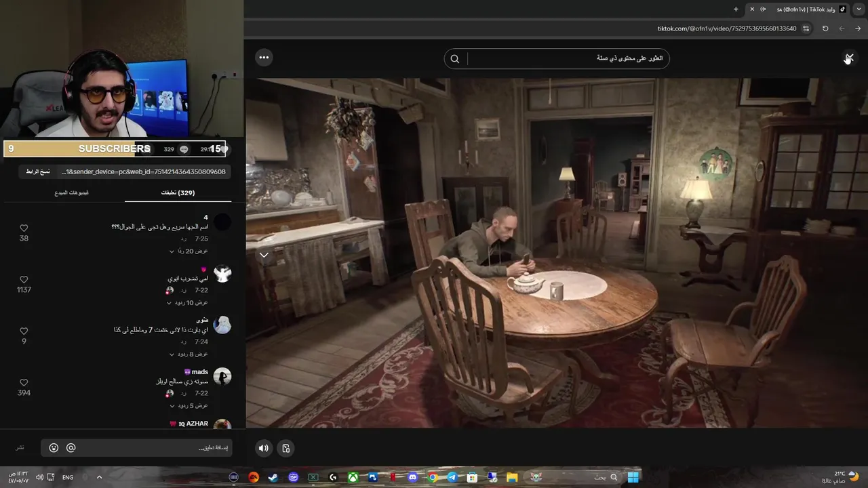Open Telegram from the taskbar
The width and height of the screenshot is (868, 488).
(452, 477)
